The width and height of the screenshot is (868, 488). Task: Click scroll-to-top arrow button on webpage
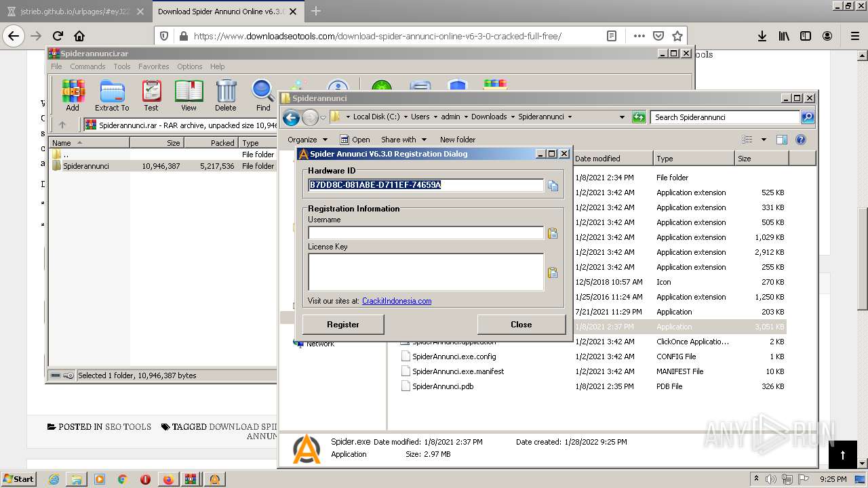click(x=843, y=454)
